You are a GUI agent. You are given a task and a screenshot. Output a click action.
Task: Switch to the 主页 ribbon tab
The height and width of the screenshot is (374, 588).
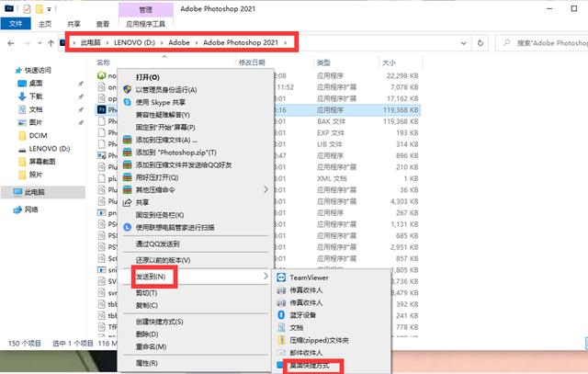point(45,24)
